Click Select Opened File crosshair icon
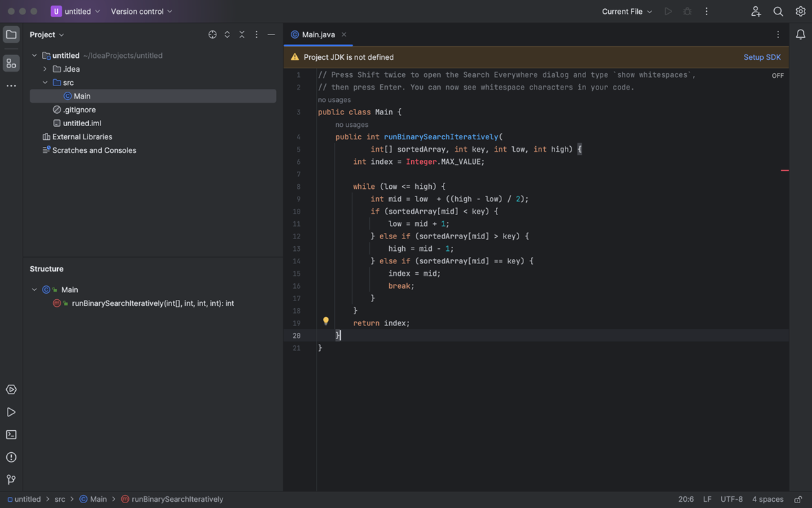Screen dimensions: 812x508 212,34
